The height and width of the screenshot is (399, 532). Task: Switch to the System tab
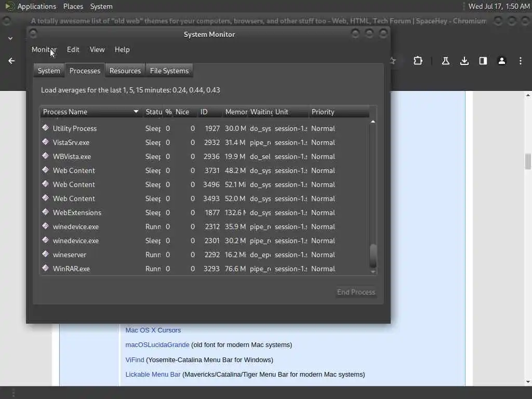(x=49, y=71)
